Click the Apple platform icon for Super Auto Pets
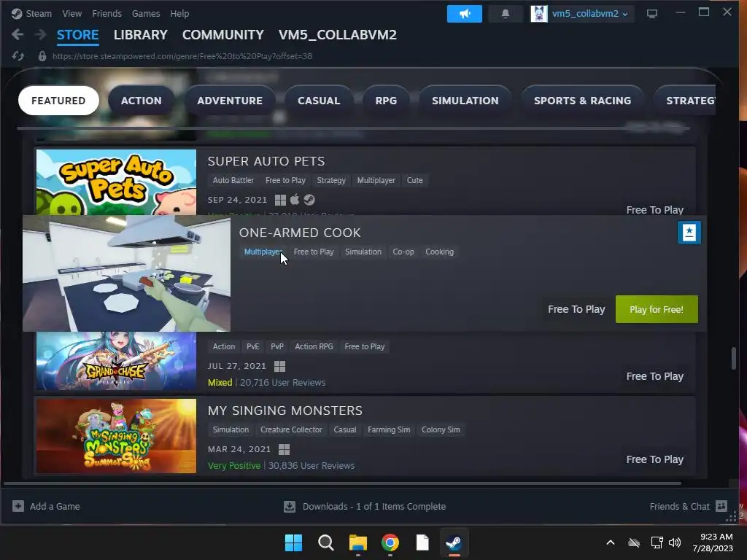The width and height of the screenshot is (747, 560). (x=295, y=200)
